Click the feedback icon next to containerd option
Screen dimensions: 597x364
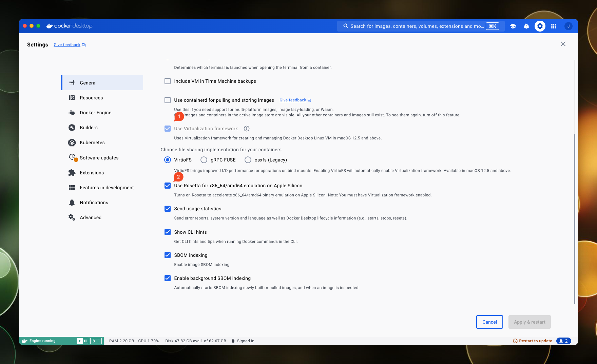click(309, 100)
